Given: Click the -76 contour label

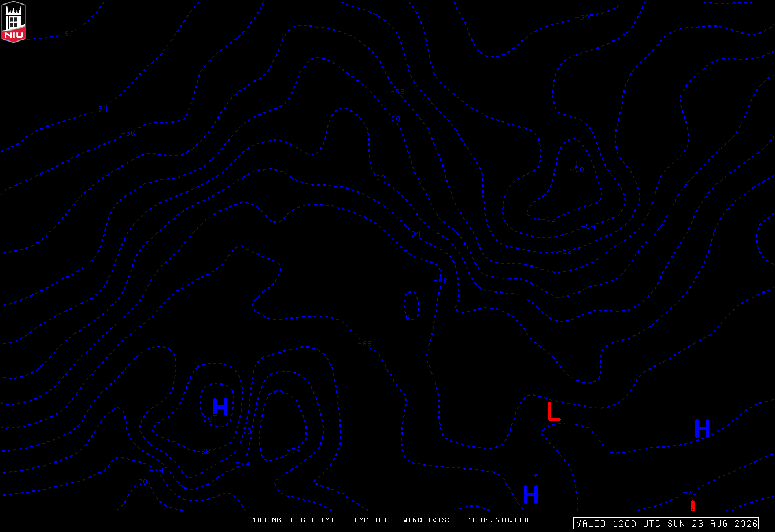Looking at the screenshot, I should click(x=141, y=482).
